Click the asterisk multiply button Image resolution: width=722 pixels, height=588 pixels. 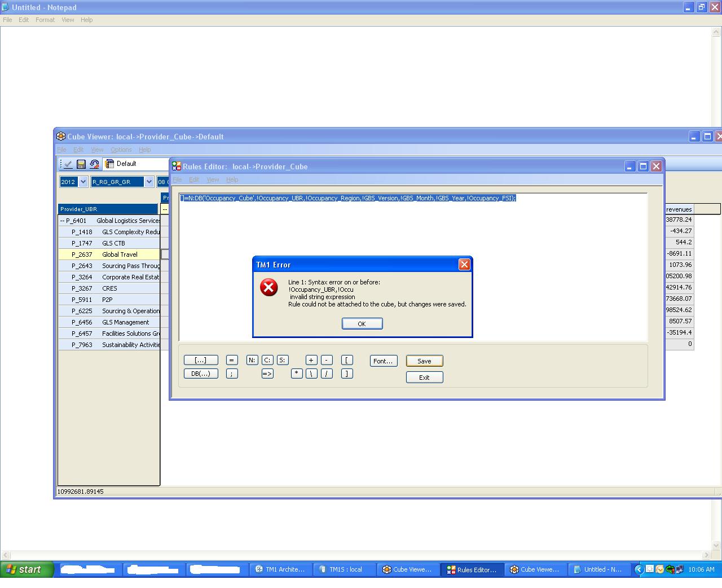point(297,374)
